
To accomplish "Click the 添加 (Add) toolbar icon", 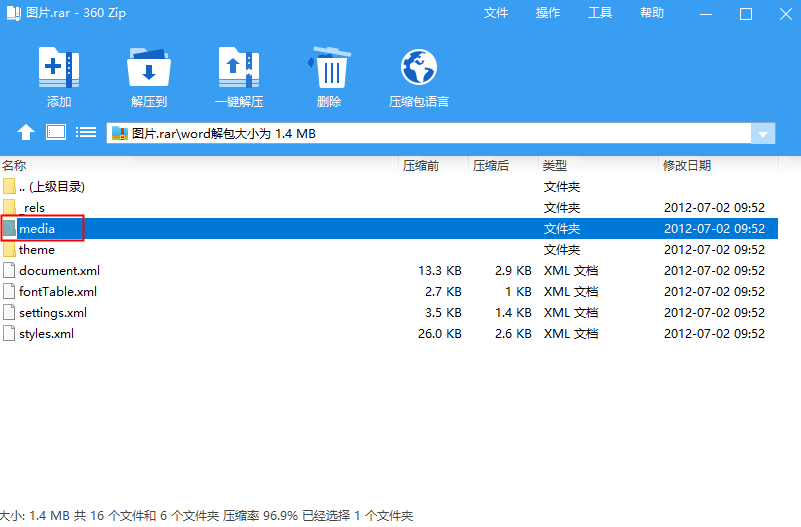I will click(x=58, y=70).
